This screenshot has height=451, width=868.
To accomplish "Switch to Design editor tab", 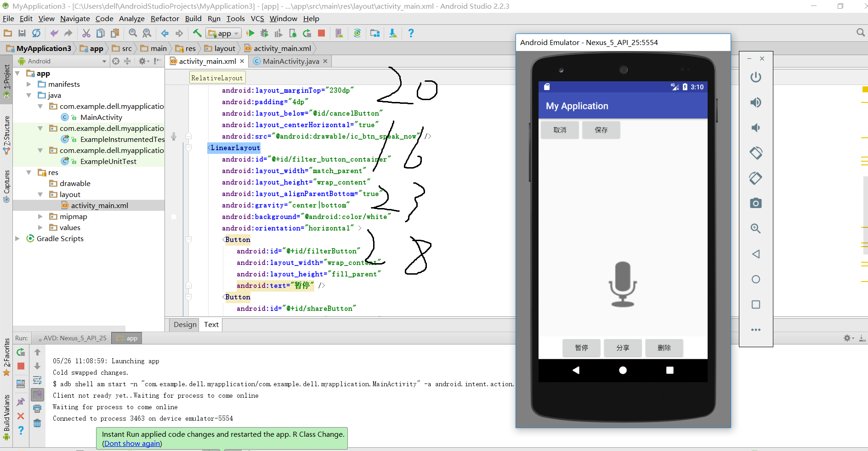I will [185, 324].
